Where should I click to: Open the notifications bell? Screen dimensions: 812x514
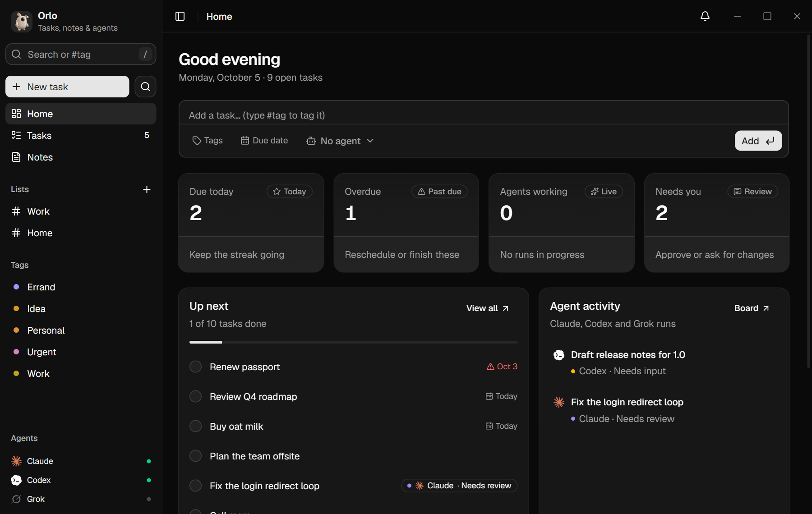pyautogui.click(x=705, y=17)
